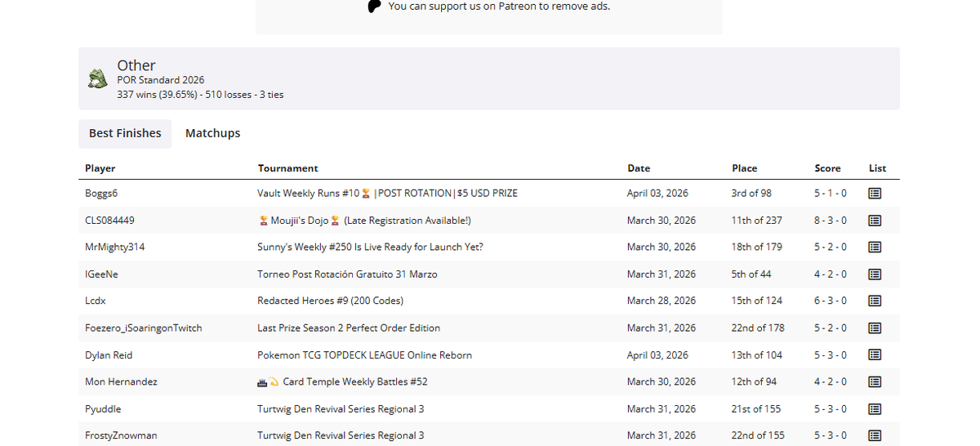Open player Mon Hernandez profile
The image size is (980, 446).
click(x=121, y=381)
